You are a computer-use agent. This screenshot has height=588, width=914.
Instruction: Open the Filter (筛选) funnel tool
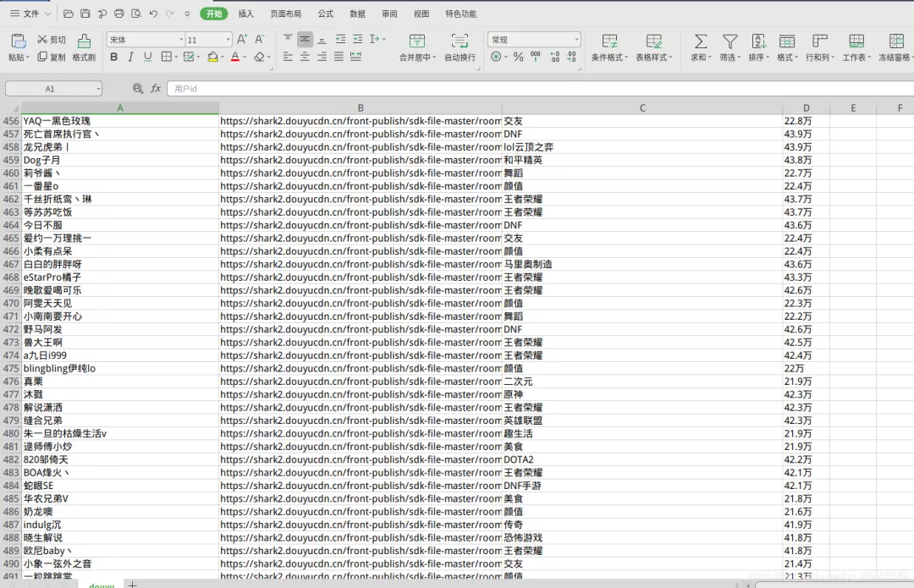click(730, 41)
